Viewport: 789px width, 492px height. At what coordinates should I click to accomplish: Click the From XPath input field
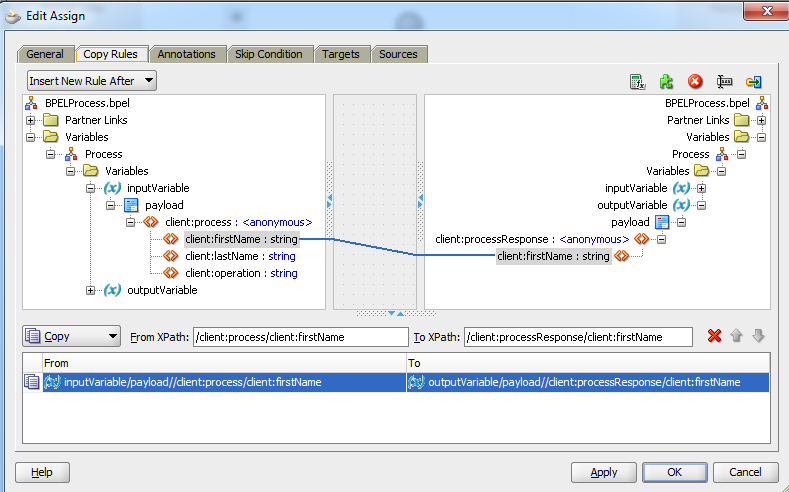(x=300, y=337)
